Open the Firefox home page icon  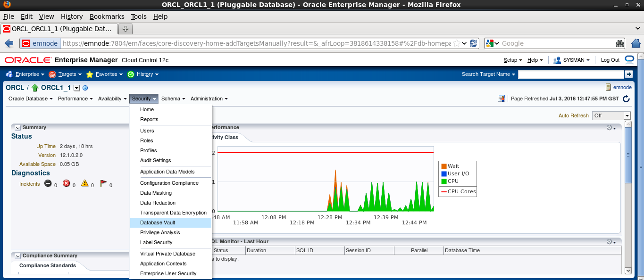[636, 43]
